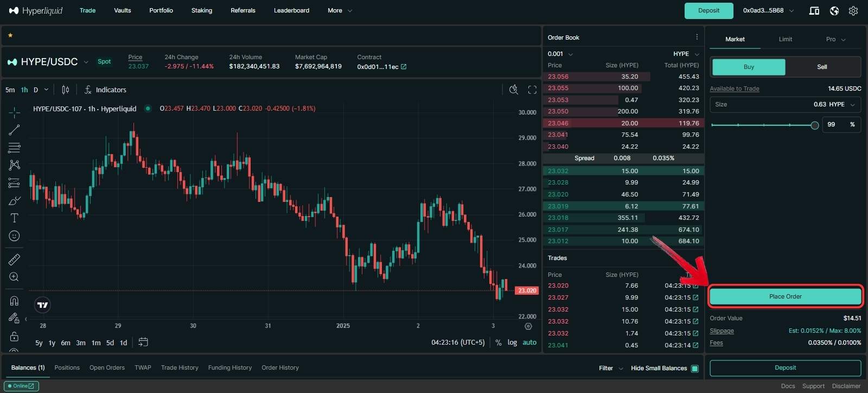
Task: Toggle favorite star for the pair
Action: click(10, 35)
